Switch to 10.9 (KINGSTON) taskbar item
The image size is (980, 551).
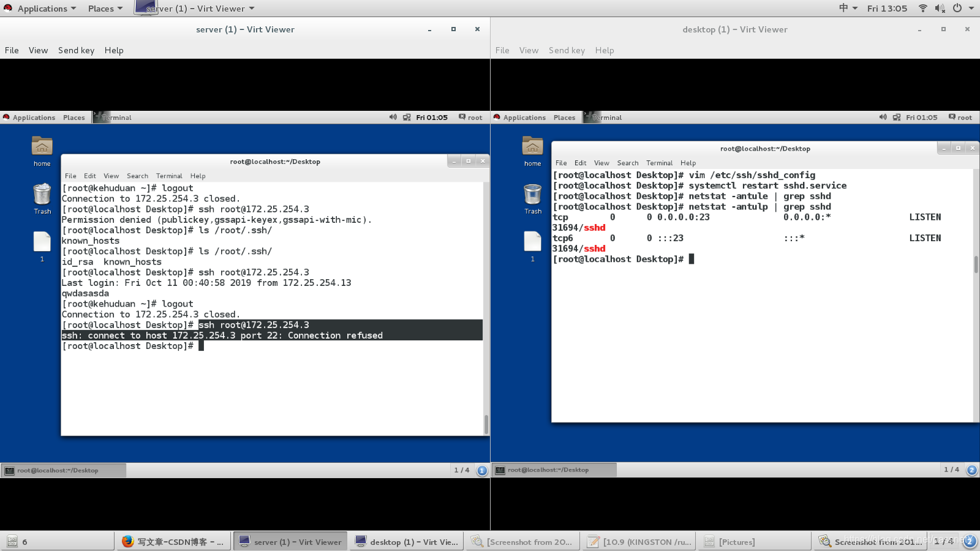pos(639,542)
